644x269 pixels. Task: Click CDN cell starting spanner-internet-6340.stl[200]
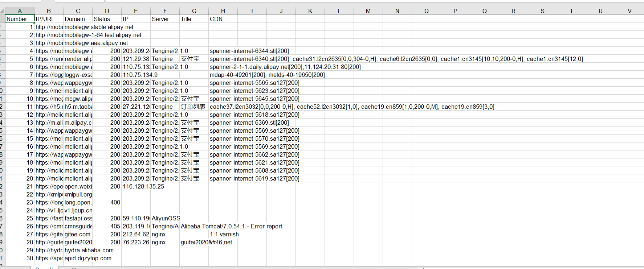tap(396, 59)
